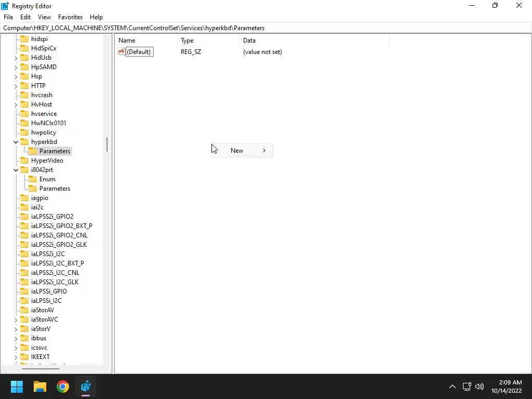Expand the HvHost key
The height and width of the screenshot is (399, 532).
pos(16,105)
